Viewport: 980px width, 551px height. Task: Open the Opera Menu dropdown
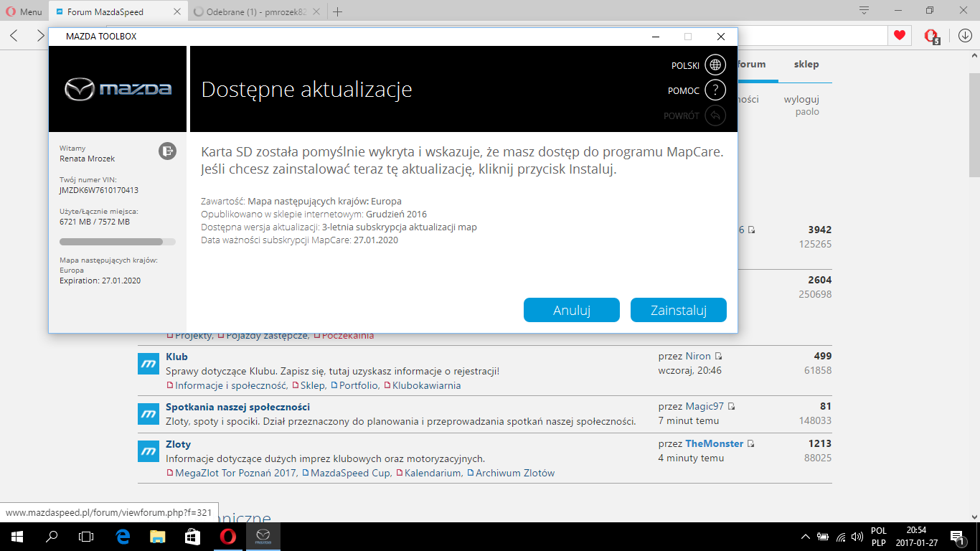(22, 11)
